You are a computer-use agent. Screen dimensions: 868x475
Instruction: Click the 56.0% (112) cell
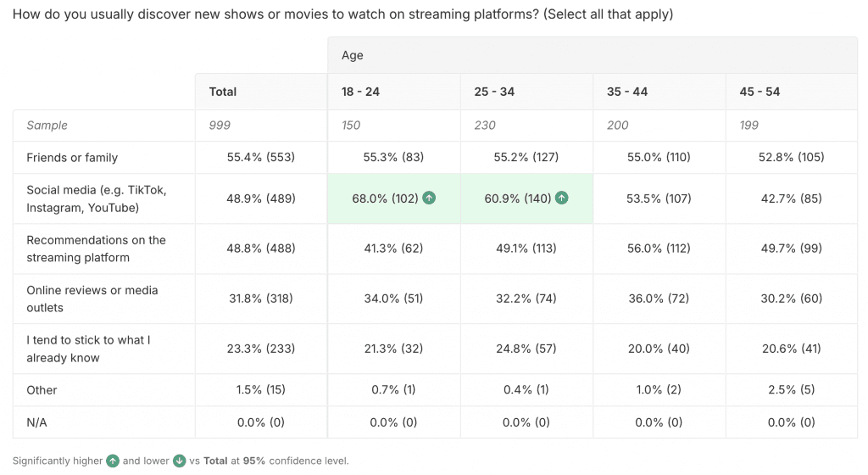pos(659,249)
